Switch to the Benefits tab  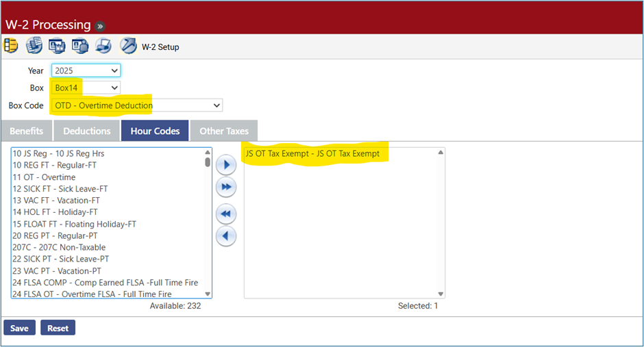(27, 131)
